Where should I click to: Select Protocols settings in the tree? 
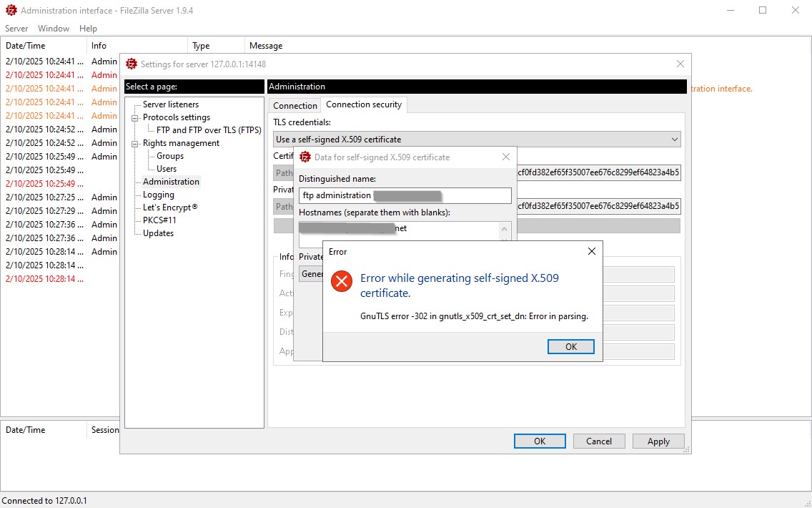[x=176, y=117]
